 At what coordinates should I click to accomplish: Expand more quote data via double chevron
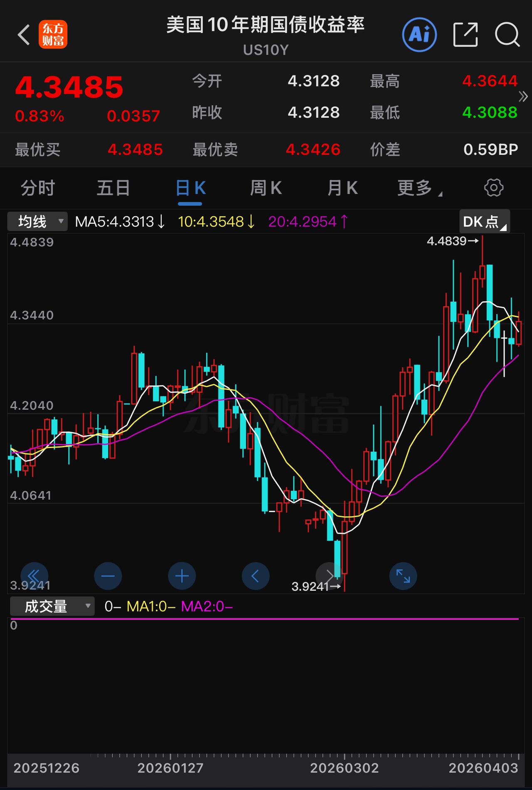(523, 97)
